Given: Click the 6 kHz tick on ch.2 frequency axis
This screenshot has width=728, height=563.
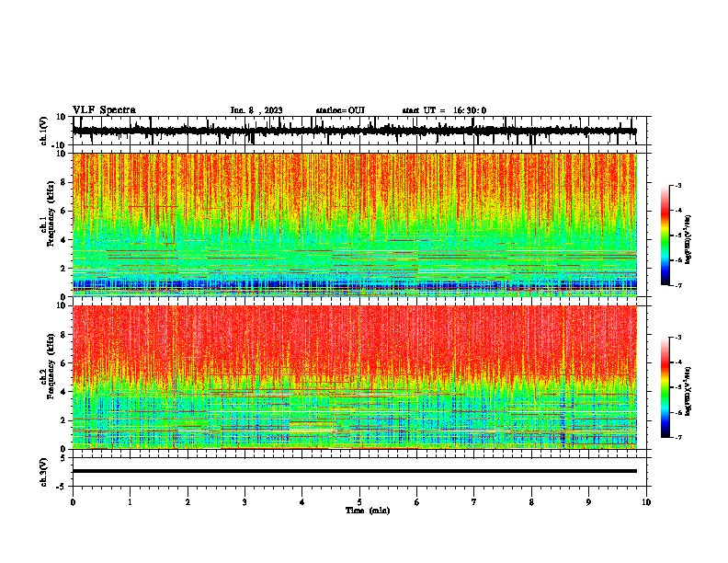Looking at the screenshot, I should 63,363.
